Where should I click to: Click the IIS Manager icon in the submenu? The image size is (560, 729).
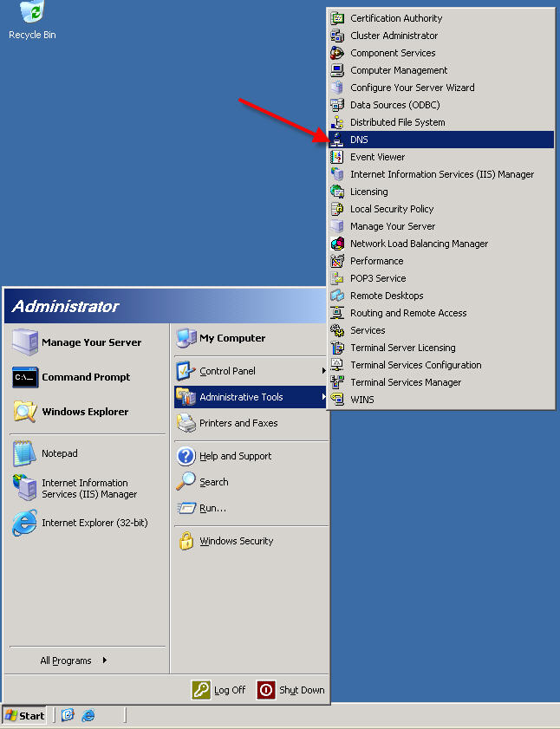pos(337,174)
